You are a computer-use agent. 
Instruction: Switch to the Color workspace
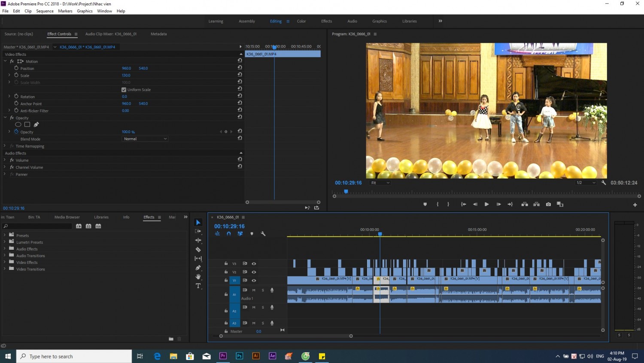(x=301, y=21)
